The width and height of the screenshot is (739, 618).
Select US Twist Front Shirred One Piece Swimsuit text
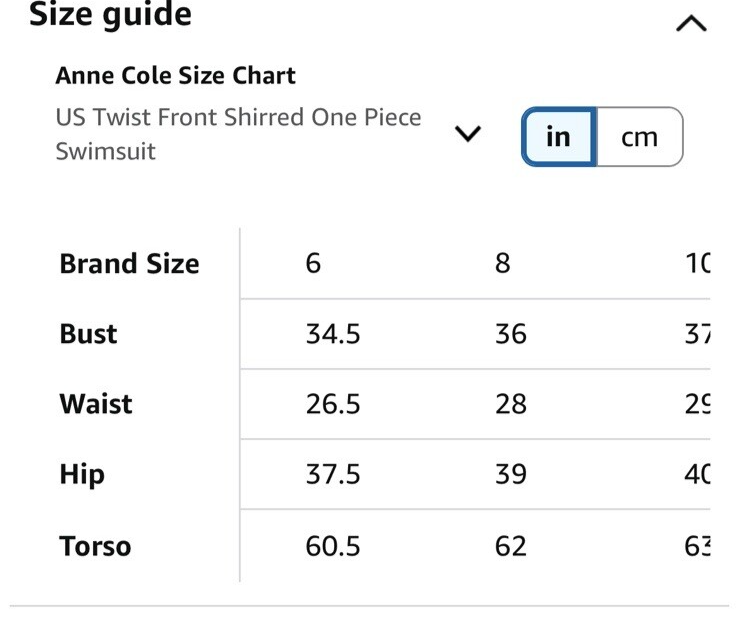click(x=238, y=134)
